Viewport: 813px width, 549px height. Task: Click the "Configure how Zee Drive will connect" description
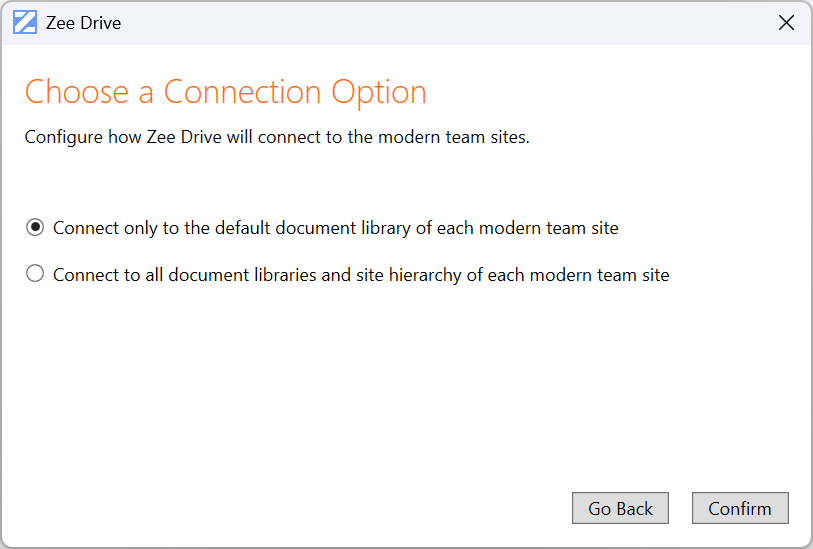coord(276,137)
